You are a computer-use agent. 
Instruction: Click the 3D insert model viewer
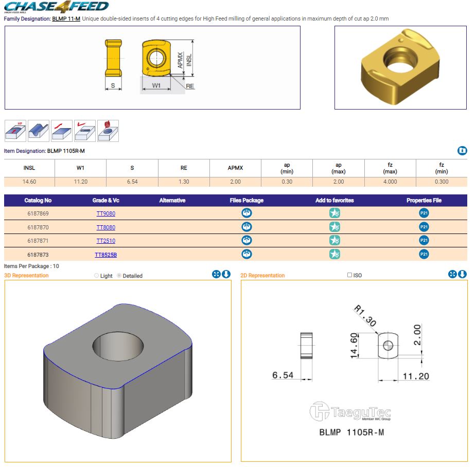pos(118,370)
